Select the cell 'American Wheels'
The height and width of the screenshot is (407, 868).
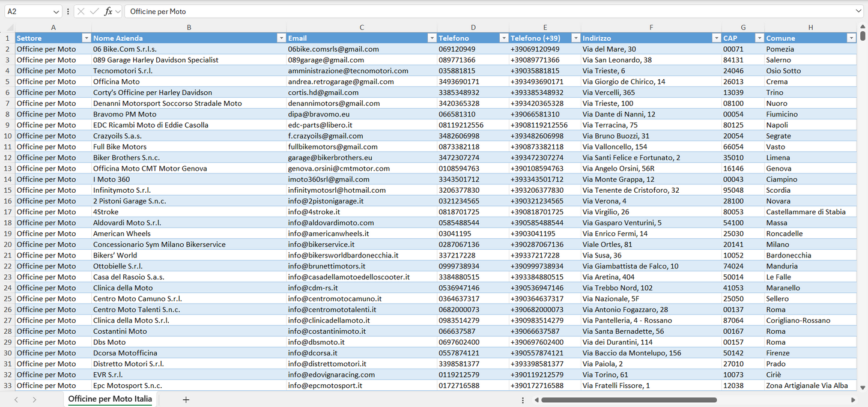click(189, 234)
